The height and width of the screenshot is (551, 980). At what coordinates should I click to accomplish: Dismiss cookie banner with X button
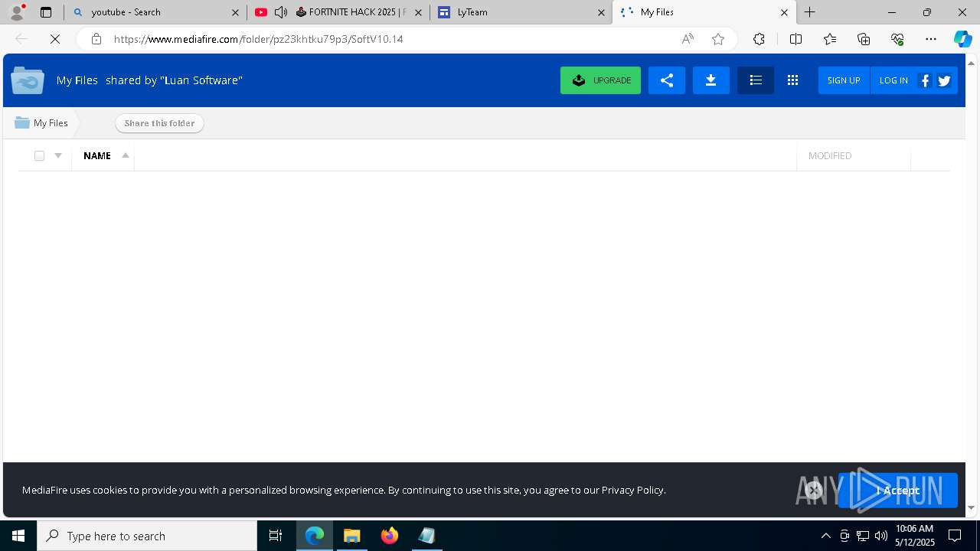(x=814, y=490)
